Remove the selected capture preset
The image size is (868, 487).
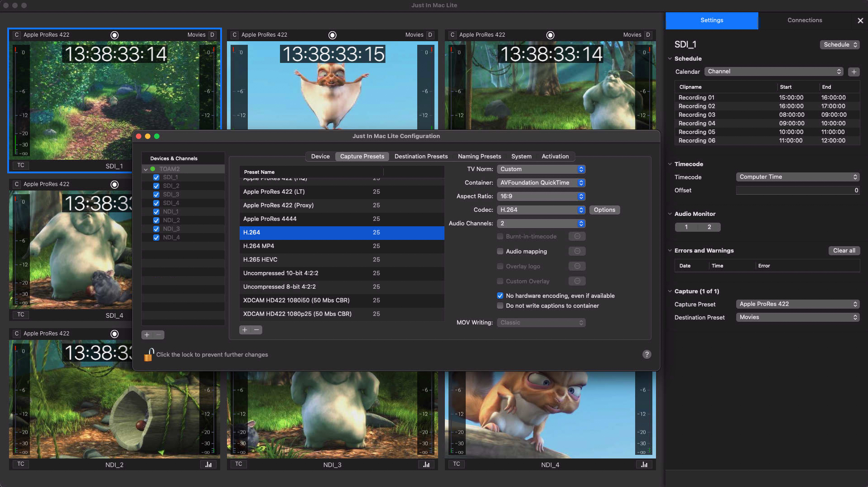click(x=256, y=330)
